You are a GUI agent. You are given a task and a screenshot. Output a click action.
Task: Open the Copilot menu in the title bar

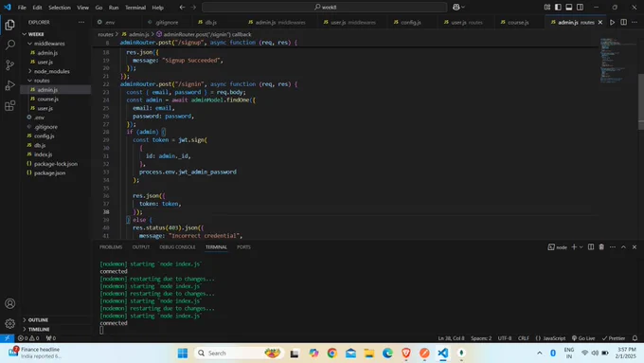458,7
